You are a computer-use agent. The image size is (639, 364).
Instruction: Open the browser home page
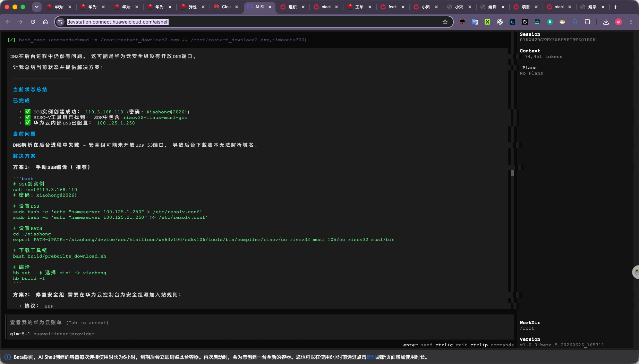click(x=45, y=22)
